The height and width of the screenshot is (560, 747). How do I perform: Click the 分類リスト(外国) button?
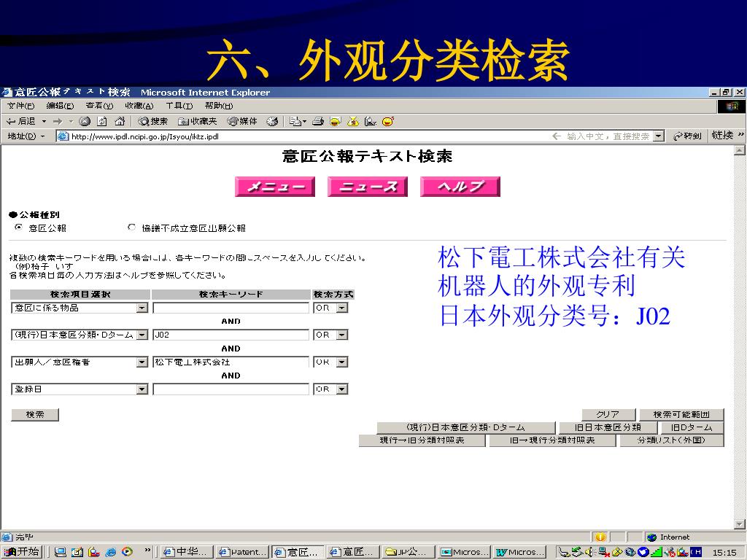pos(671,440)
